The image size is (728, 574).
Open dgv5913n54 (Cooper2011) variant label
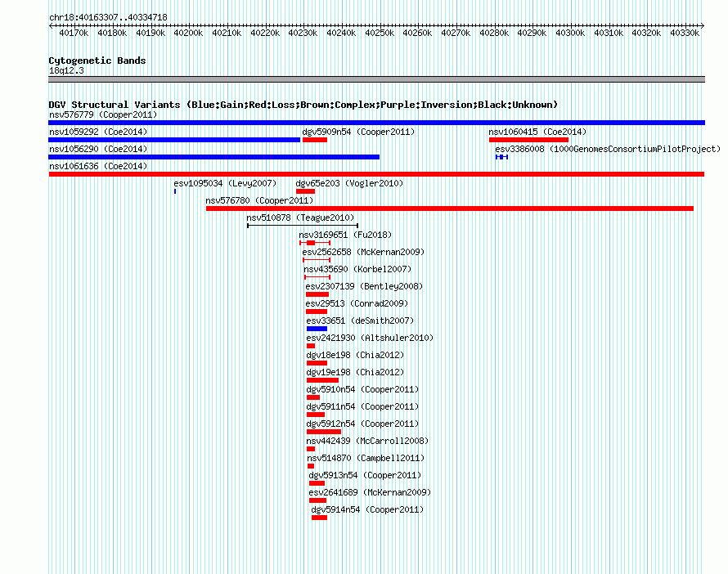[365, 475]
